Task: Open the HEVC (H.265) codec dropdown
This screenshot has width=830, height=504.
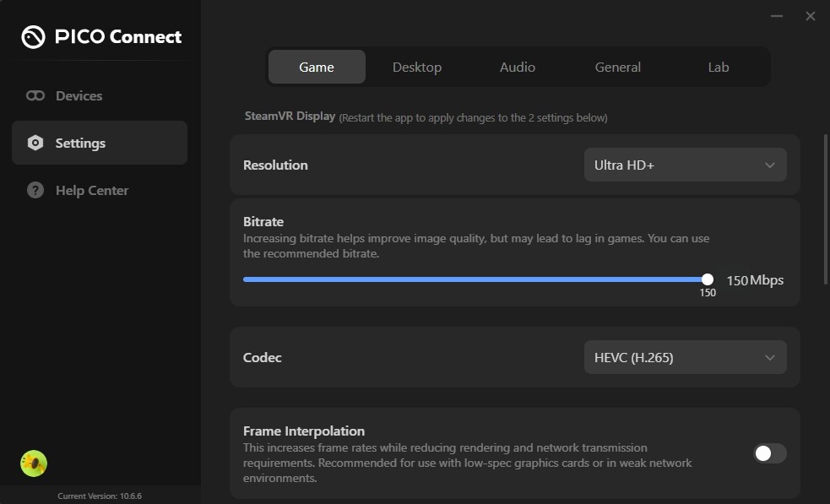Action: pos(685,357)
